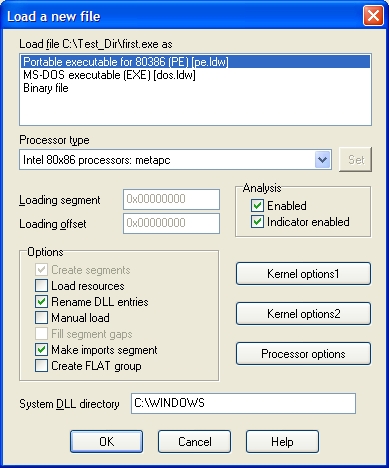Open Kernel options2 dialog
Viewport: 389px width, 468px height.
click(x=303, y=314)
